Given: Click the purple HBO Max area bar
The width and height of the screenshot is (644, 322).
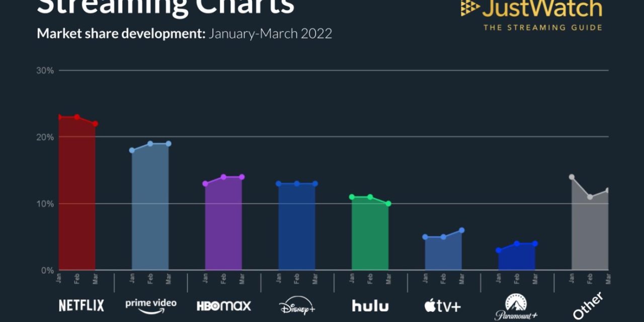Looking at the screenshot, I should (223, 226).
